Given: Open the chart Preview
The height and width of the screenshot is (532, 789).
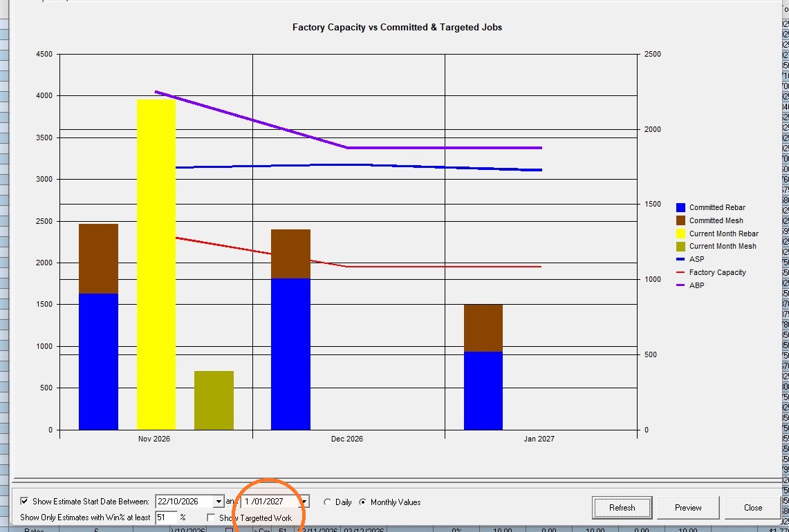Looking at the screenshot, I should (688, 507).
